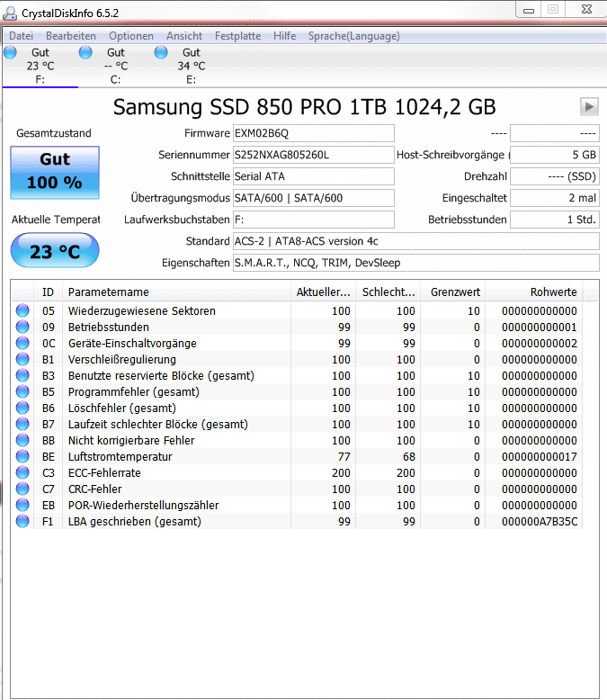Image resolution: width=607 pixels, height=700 pixels.
Task: Select ECC-Fehlerrate parameter name
Action: click(104, 472)
